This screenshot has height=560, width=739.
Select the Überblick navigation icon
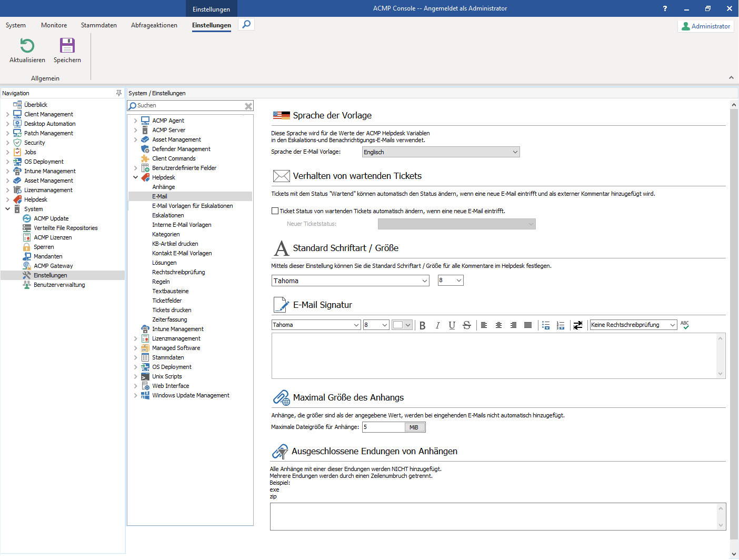[x=18, y=104]
